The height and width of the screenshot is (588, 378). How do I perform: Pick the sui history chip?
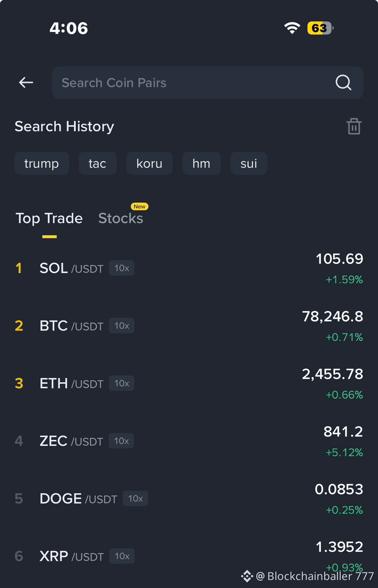249,164
